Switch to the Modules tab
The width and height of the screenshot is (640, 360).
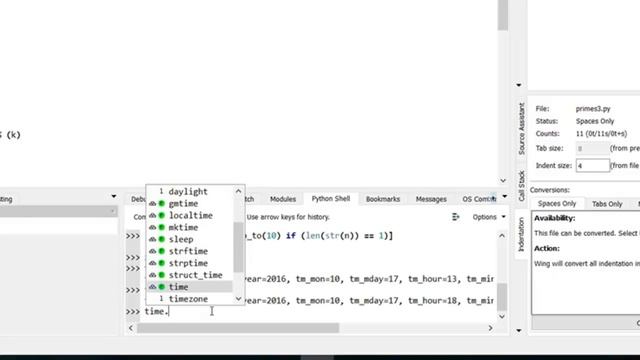click(x=283, y=199)
